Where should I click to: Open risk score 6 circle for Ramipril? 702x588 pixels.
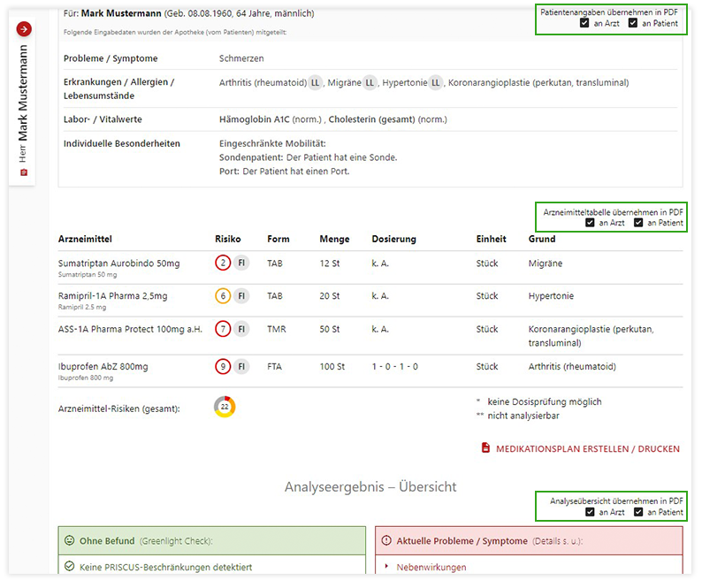point(223,296)
